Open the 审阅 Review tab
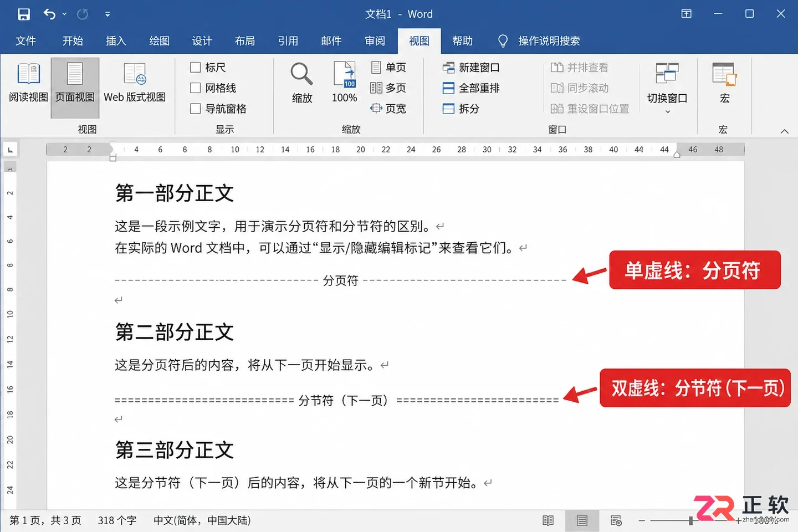The image size is (798, 532). coord(375,41)
